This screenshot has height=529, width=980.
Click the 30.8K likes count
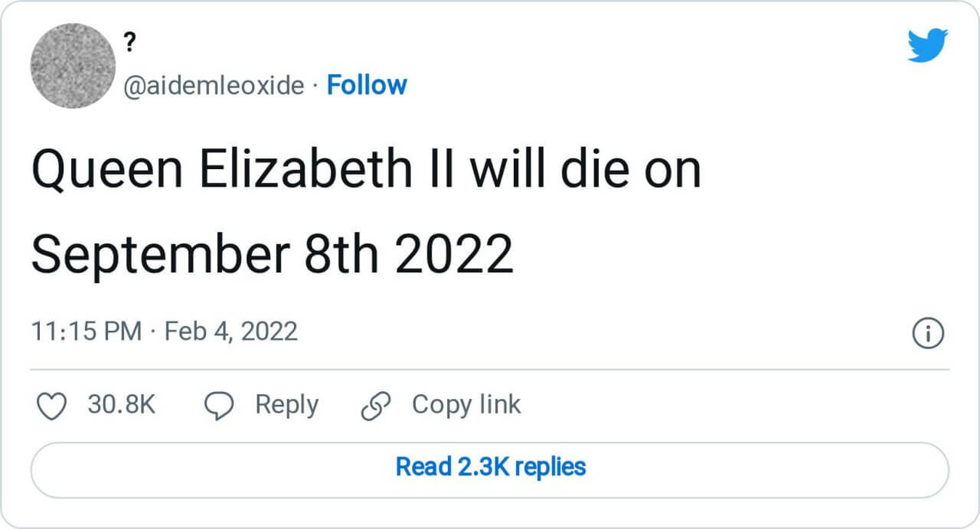121,405
